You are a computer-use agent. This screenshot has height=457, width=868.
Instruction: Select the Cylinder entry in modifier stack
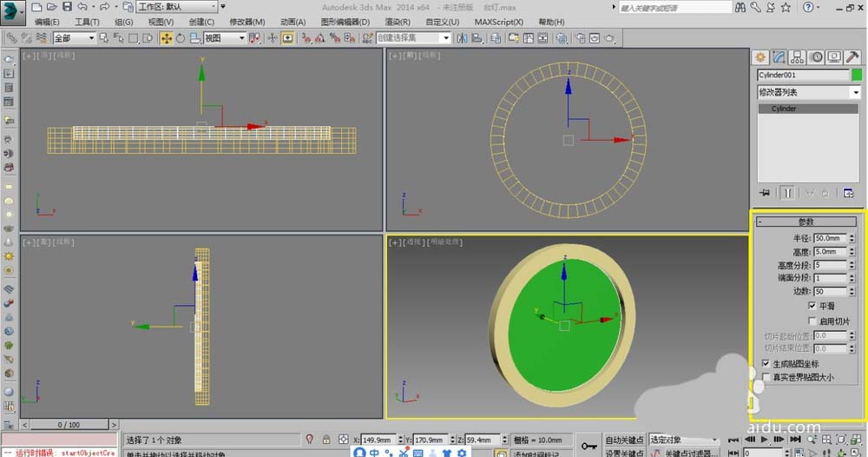click(807, 109)
